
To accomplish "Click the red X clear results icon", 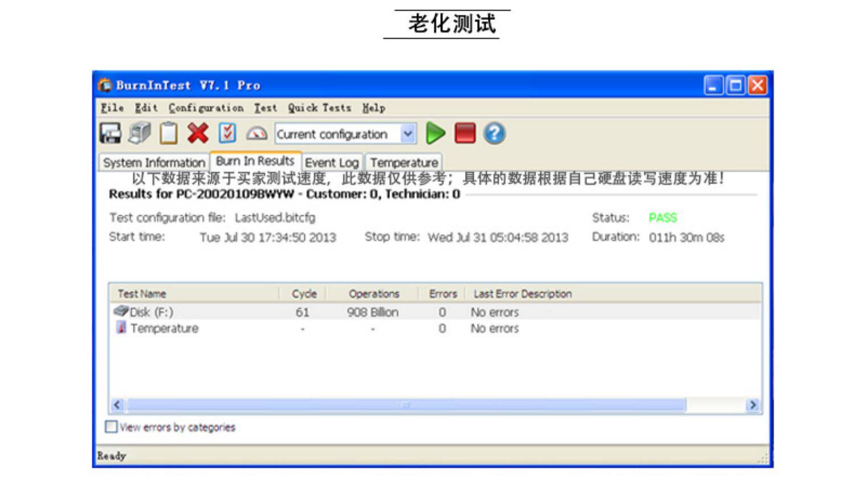I will (x=198, y=133).
